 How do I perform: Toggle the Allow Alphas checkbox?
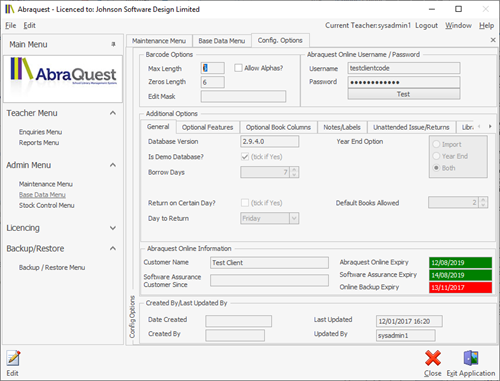coord(238,68)
